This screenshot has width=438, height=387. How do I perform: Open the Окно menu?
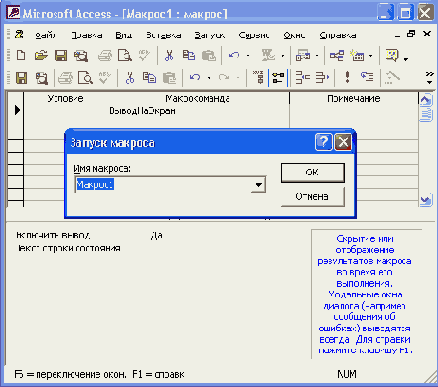point(294,35)
